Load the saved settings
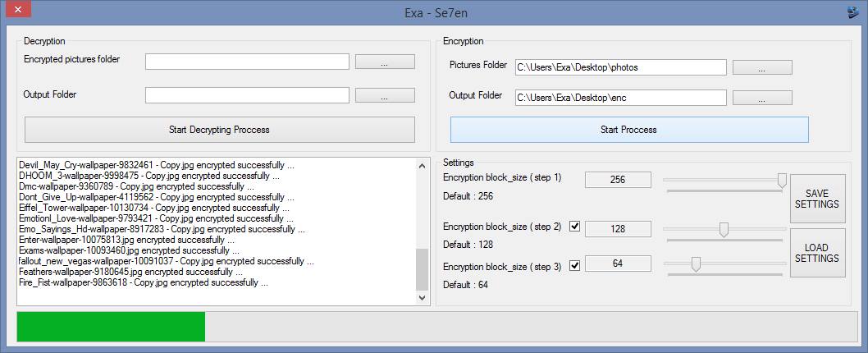The width and height of the screenshot is (868, 353). pos(817,253)
